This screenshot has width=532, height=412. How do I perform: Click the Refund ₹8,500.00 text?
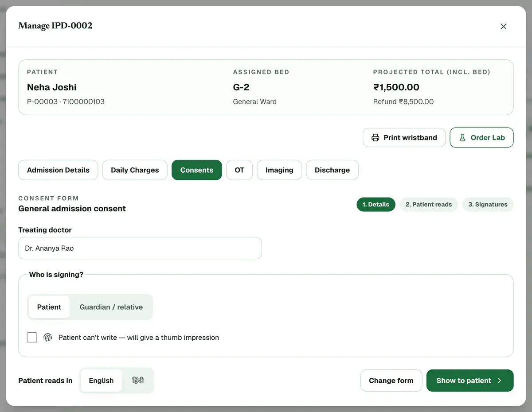pyautogui.click(x=403, y=101)
